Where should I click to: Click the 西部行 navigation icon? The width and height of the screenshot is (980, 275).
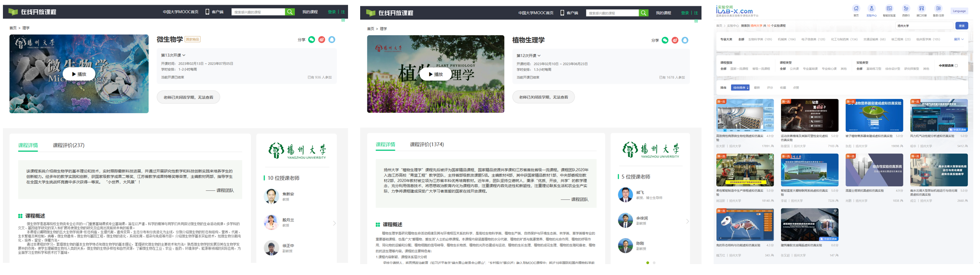click(x=906, y=9)
